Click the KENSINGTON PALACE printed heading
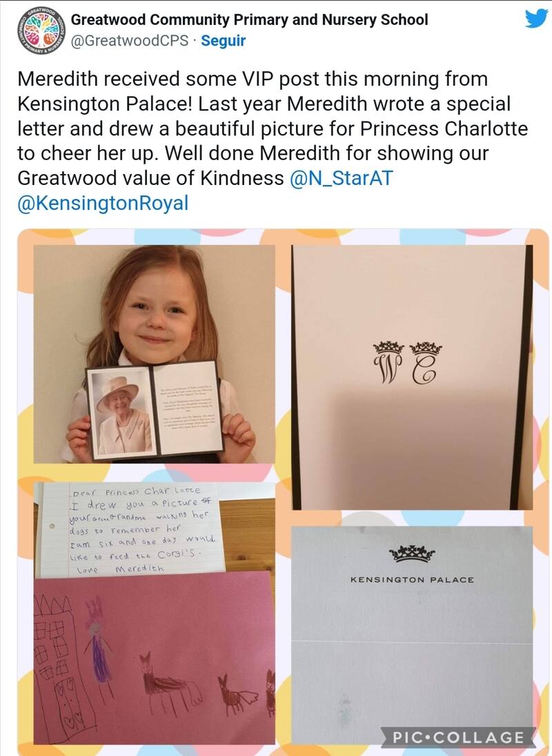 click(x=413, y=579)
